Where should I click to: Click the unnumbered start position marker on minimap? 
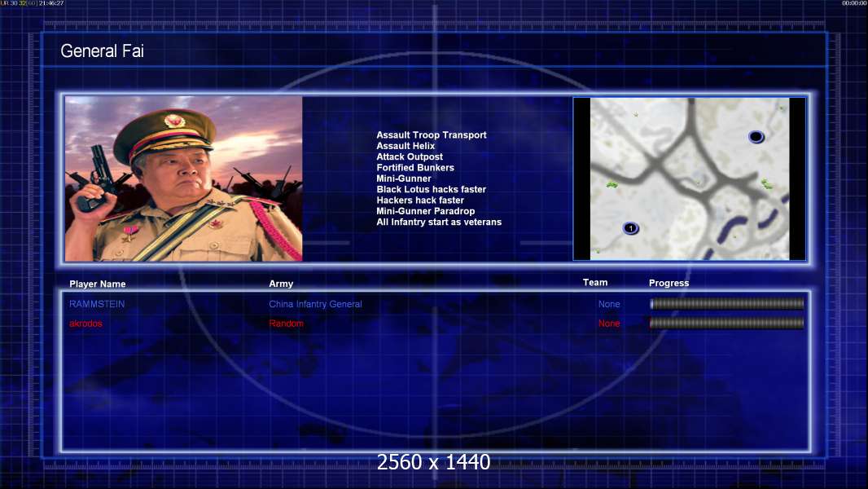pyautogui.click(x=756, y=137)
